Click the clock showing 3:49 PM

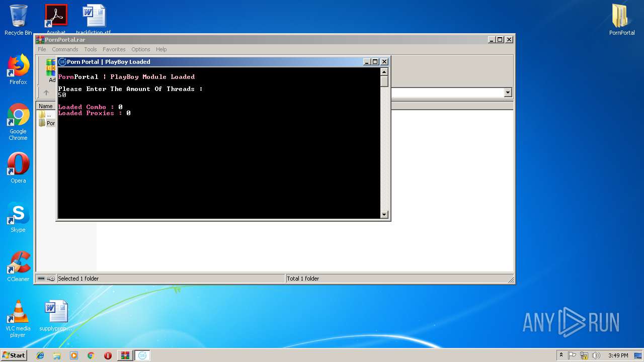tap(618, 355)
